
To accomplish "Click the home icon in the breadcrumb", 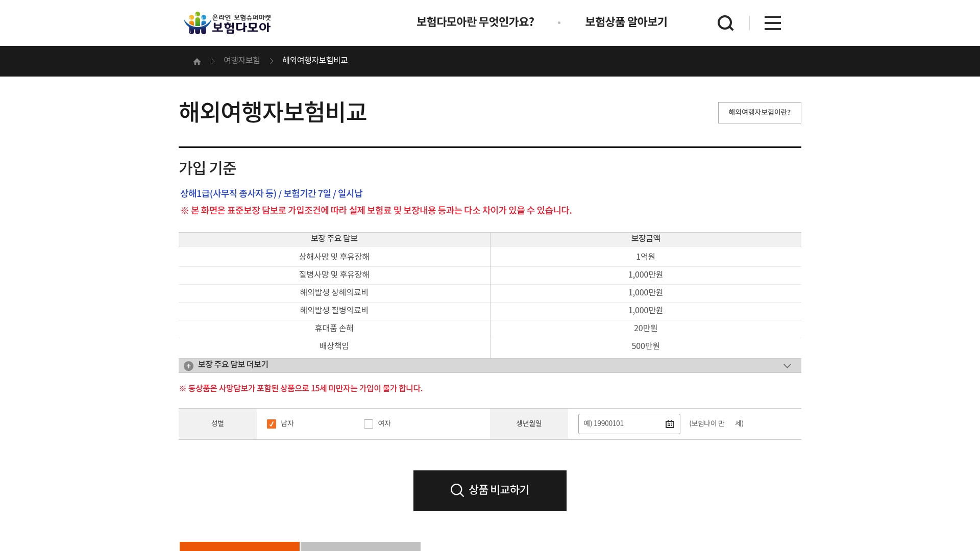I will pos(197,61).
